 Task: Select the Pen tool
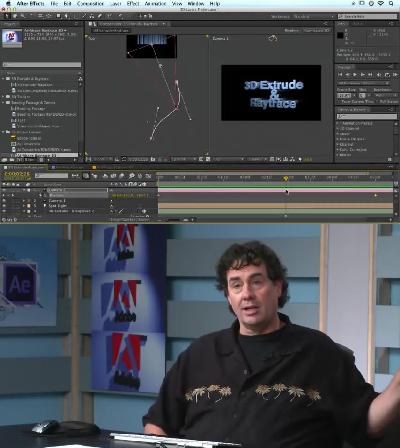coord(67,16)
